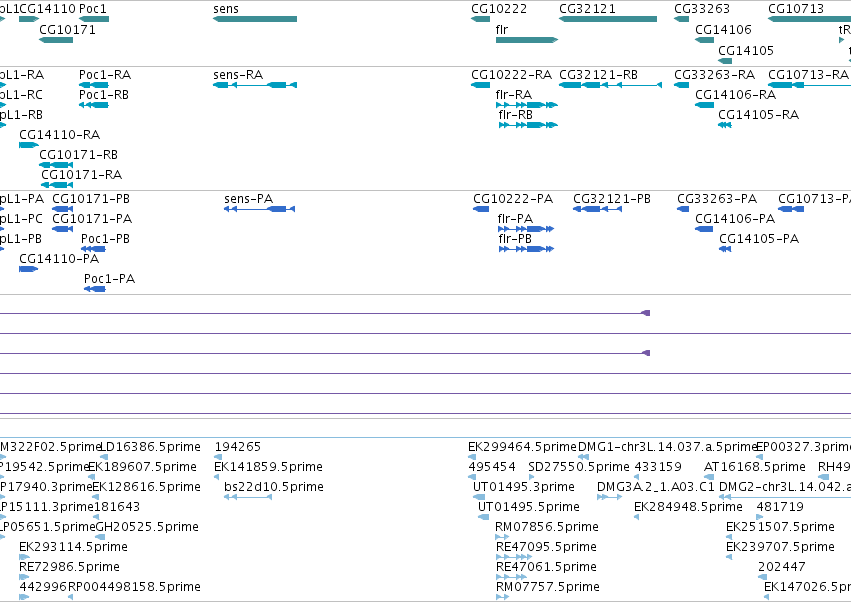
Task: Click the CG10222 gene label
Action: 499,9
